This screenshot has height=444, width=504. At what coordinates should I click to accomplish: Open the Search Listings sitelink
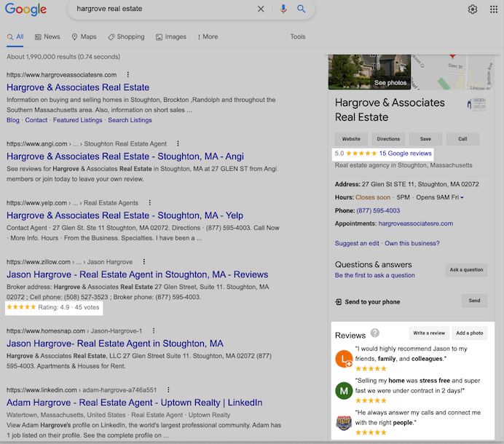coord(130,120)
